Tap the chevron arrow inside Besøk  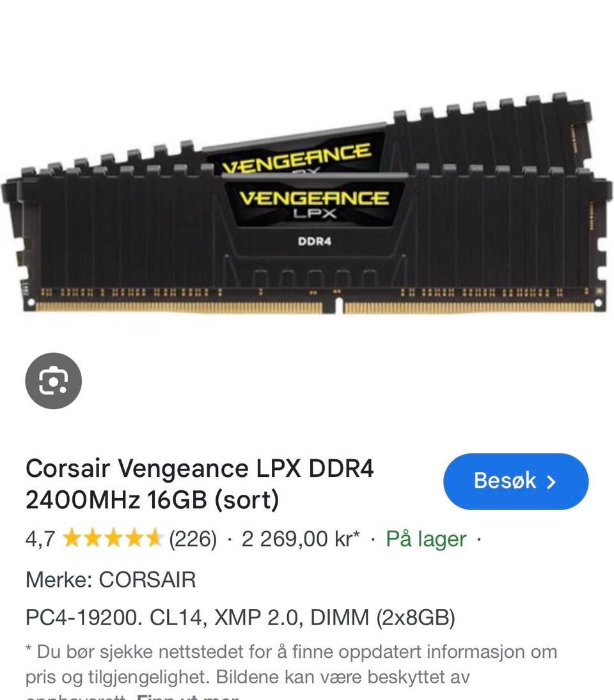(551, 482)
